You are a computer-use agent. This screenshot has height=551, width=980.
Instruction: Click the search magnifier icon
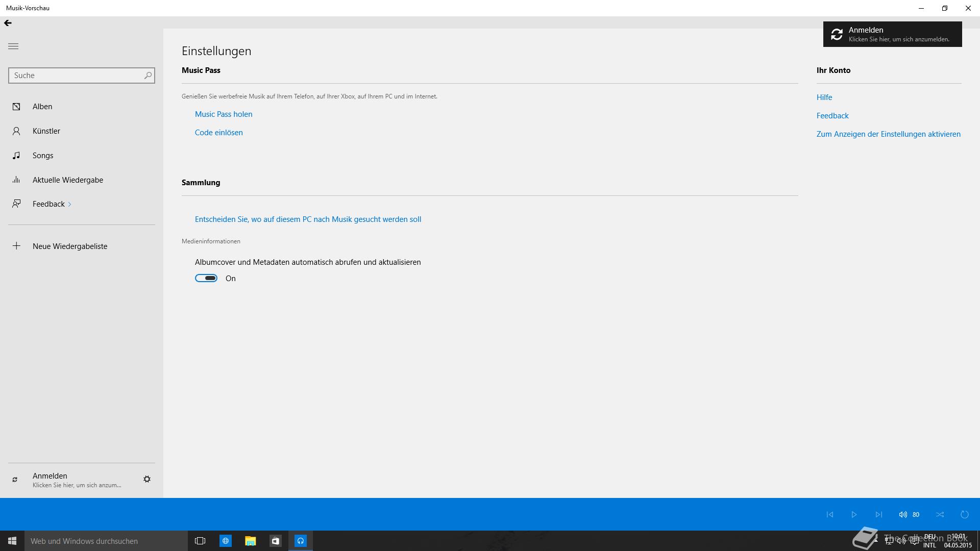148,76
